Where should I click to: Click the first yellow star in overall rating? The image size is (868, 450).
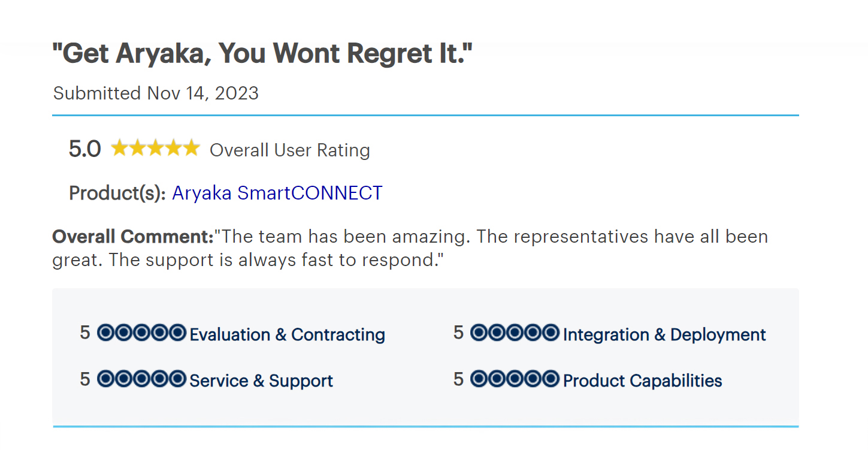click(120, 148)
